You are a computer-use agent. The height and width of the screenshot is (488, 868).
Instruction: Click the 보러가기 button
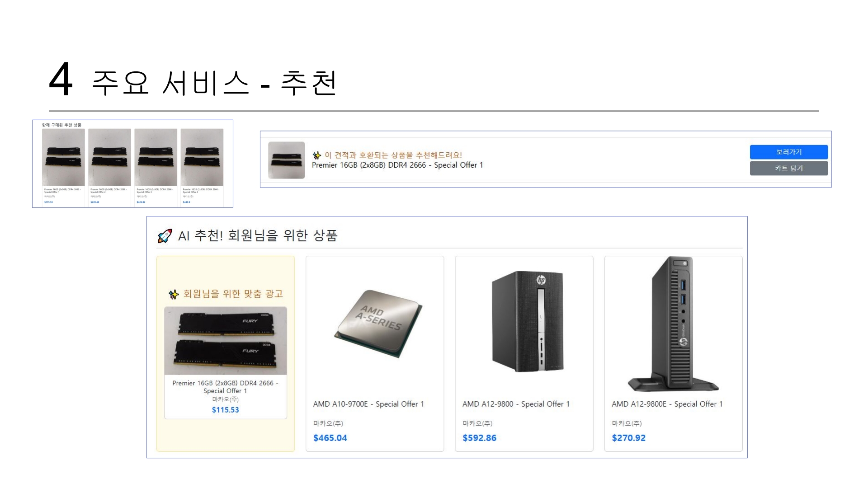pyautogui.click(x=789, y=152)
